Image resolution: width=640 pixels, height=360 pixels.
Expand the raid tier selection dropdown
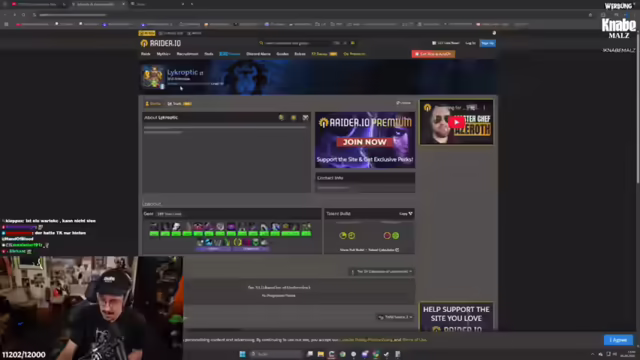[382, 271]
